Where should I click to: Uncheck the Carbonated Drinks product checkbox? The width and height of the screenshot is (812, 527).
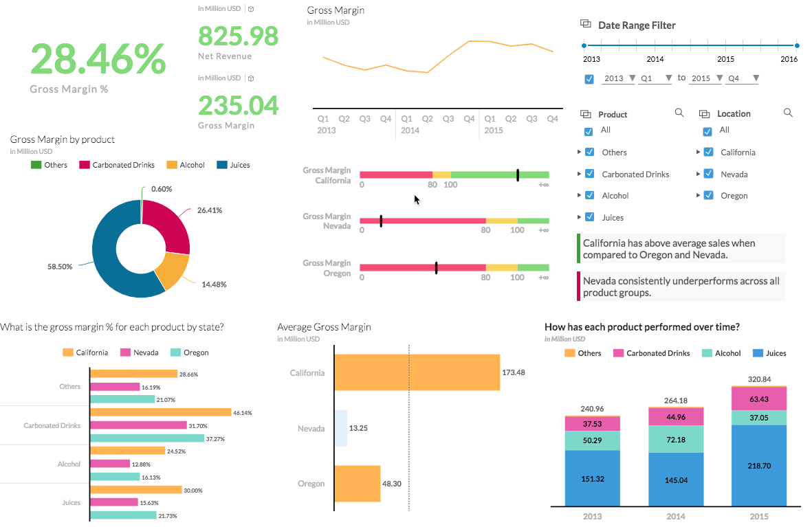(589, 174)
